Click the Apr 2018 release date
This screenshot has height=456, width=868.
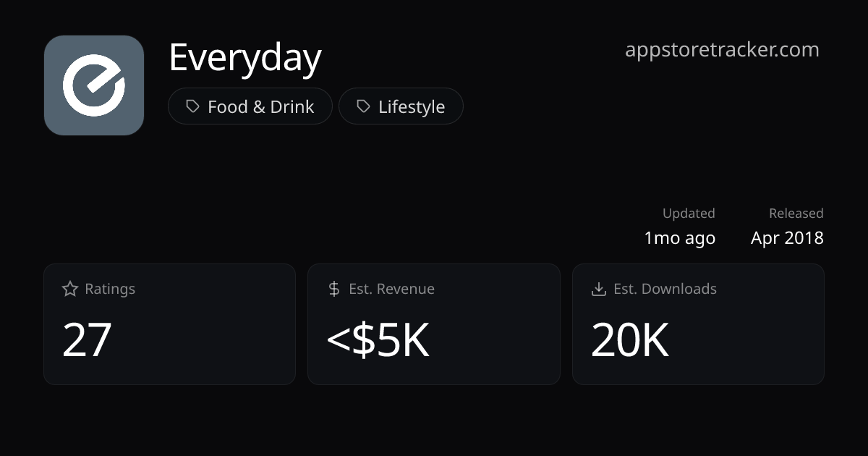tap(787, 238)
